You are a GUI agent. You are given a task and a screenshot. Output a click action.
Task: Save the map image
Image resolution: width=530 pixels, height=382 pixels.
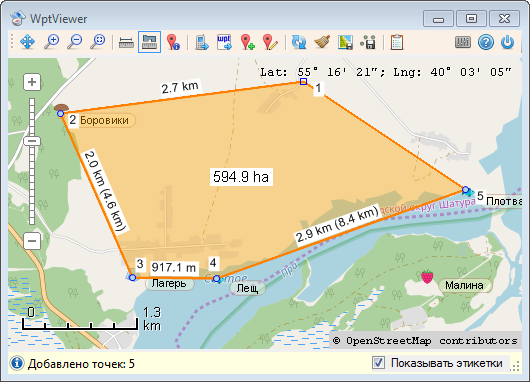345,42
